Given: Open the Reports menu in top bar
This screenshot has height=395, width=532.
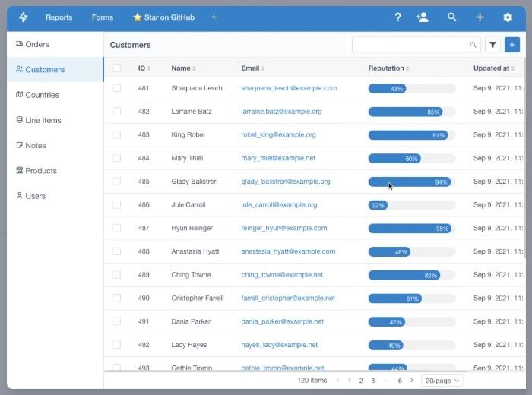Looking at the screenshot, I should tap(59, 17).
